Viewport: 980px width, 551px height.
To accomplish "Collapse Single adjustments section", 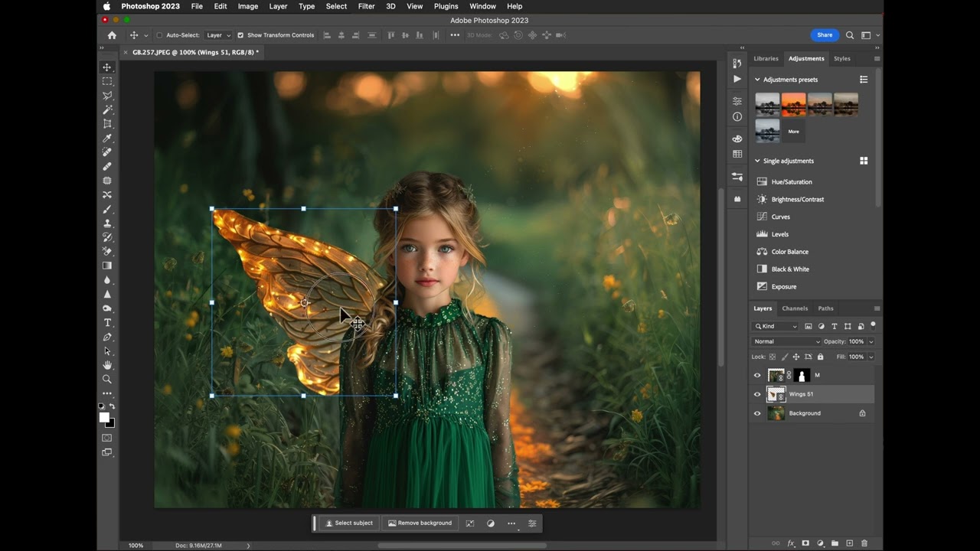I will pyautogui.click(x=757, y=161).
